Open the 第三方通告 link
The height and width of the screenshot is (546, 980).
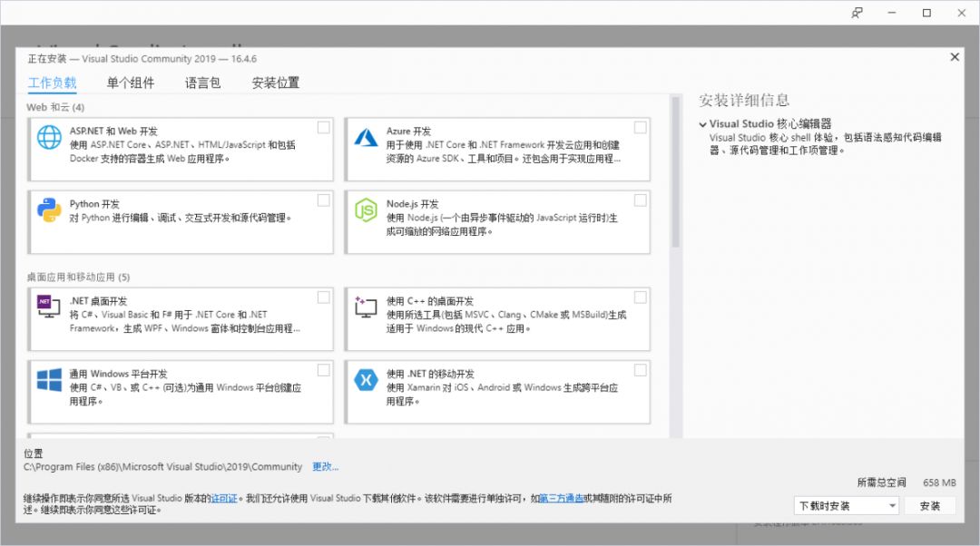coord(562,499)
